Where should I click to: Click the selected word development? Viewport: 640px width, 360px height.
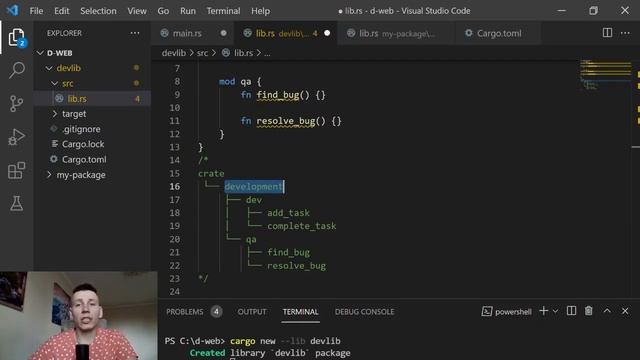tap(254, 187)
